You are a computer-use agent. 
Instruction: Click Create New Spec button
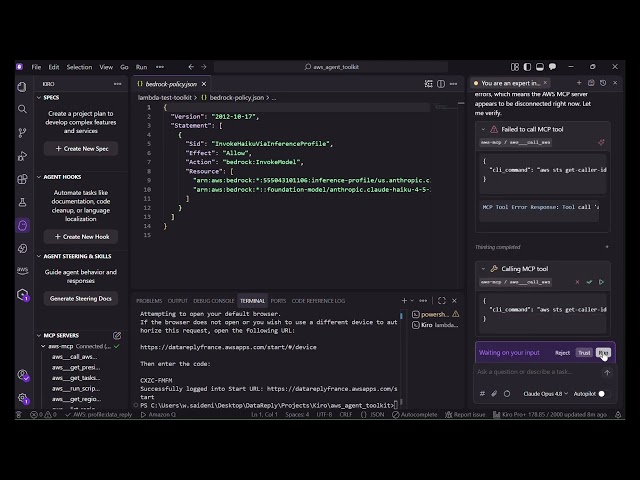pos(81,149)
